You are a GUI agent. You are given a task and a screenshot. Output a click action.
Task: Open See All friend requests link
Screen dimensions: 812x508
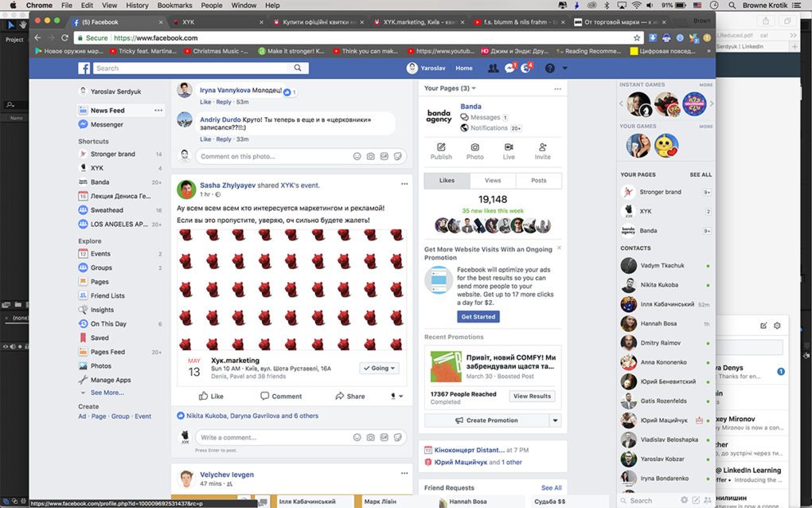[x=551, y=488]
